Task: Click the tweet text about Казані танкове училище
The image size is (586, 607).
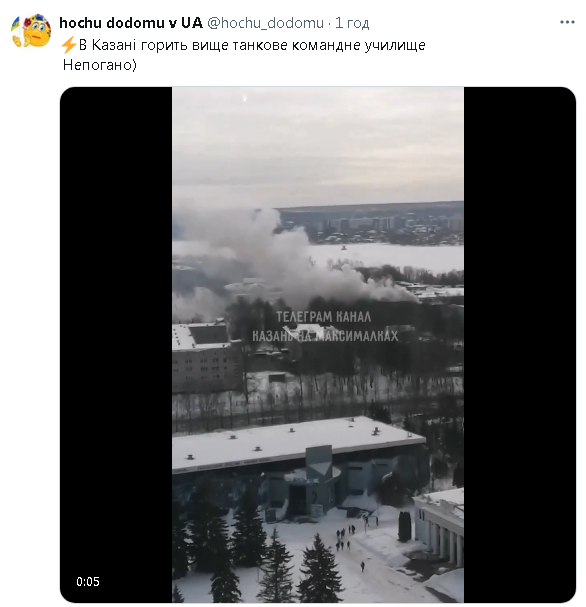Action: (252, 45)
